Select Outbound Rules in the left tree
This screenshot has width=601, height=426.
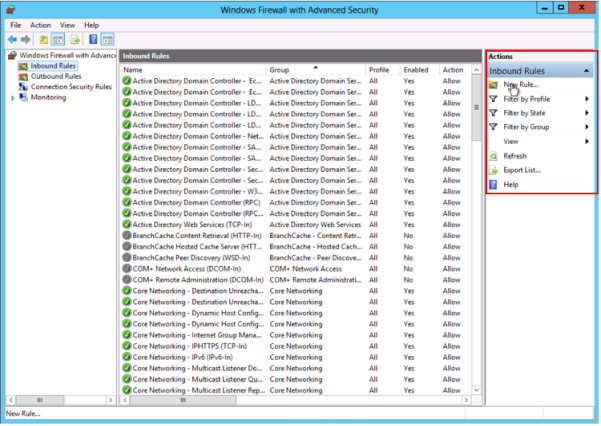[56, 76]
